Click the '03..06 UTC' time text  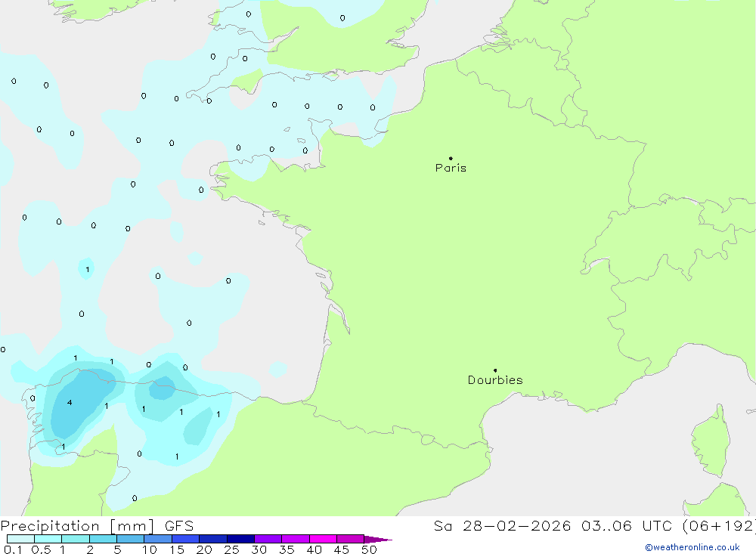(x=626, y=525)
